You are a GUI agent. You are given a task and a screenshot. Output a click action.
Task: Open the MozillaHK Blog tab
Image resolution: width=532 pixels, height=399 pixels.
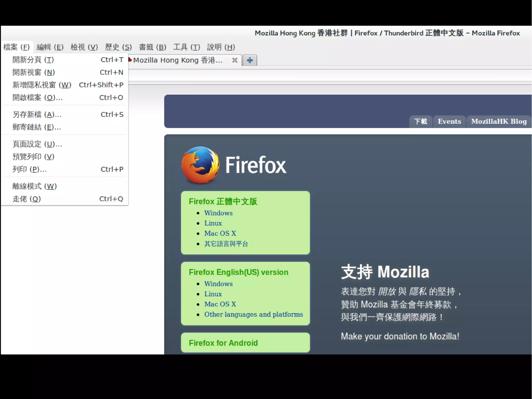click(499, 121)
